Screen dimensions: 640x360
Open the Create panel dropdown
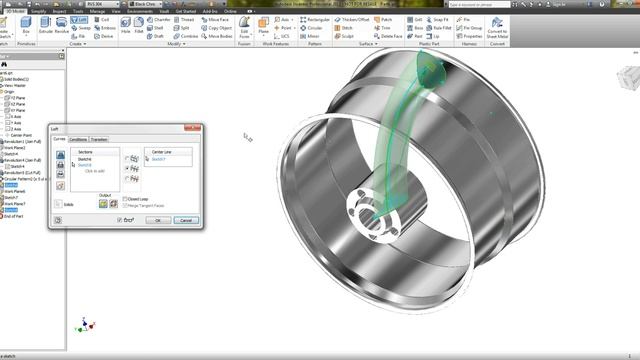point(78,44)
